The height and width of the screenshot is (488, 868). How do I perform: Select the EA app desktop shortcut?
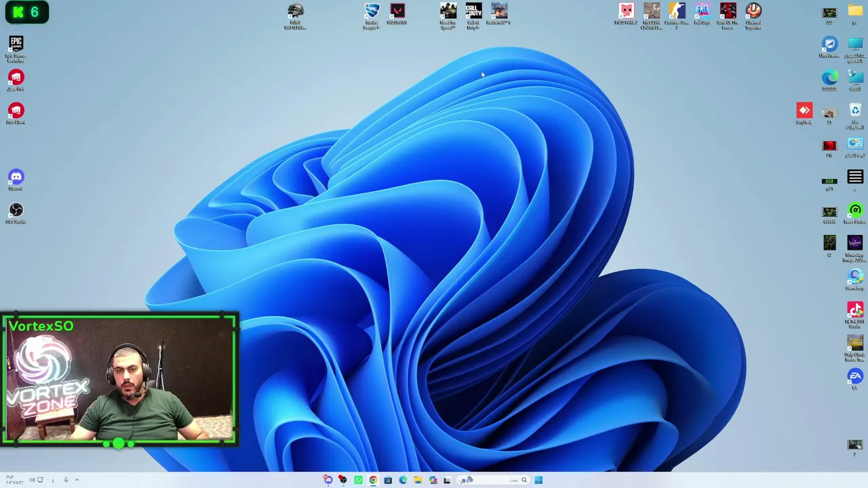(855, 380)
